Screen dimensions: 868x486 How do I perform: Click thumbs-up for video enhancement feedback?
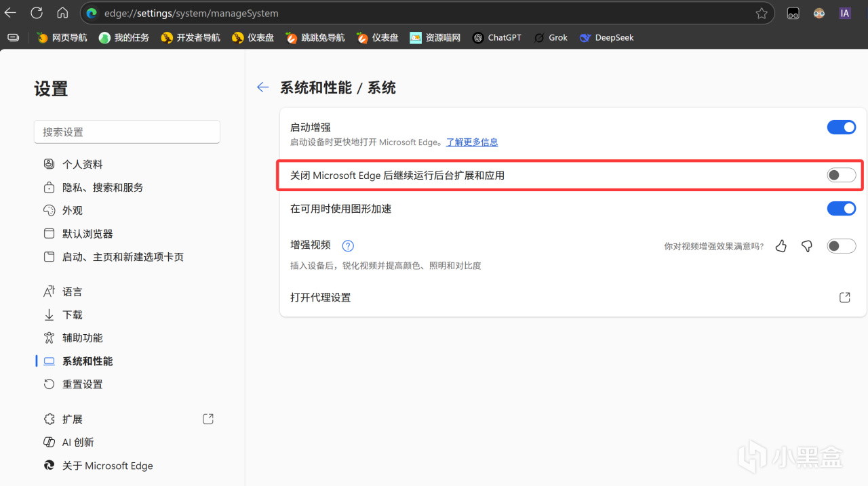(781, 246)
